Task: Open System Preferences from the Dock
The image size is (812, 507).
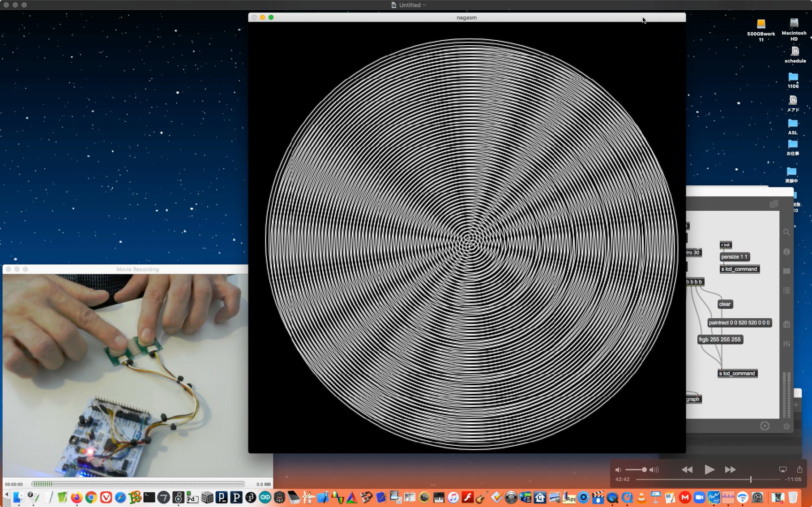Action: coord(757,497)
